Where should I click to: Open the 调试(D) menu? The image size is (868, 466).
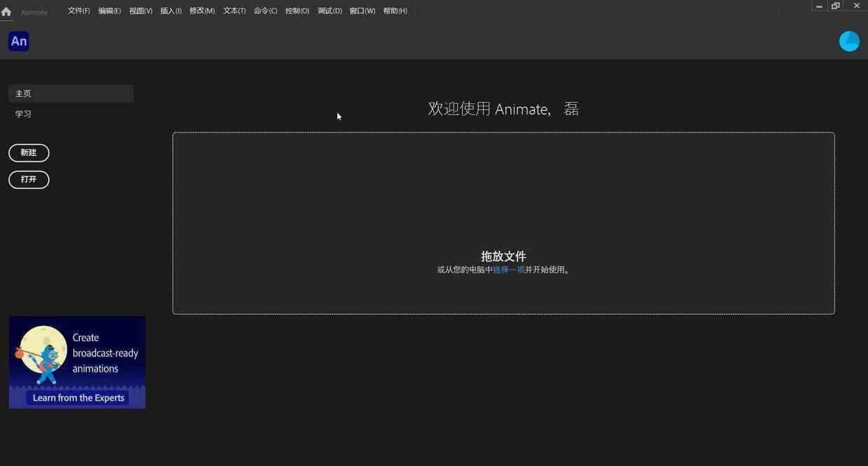(x=330, y=11)
